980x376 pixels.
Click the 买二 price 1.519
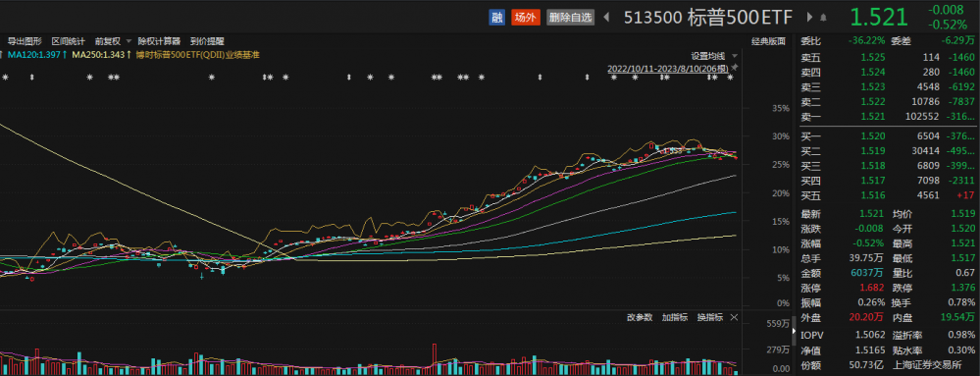tap(872, 151)
